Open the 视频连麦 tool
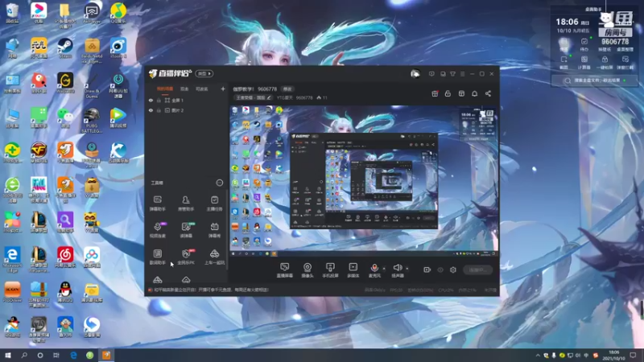The image size is (644, 362). (x=157, y=230)
